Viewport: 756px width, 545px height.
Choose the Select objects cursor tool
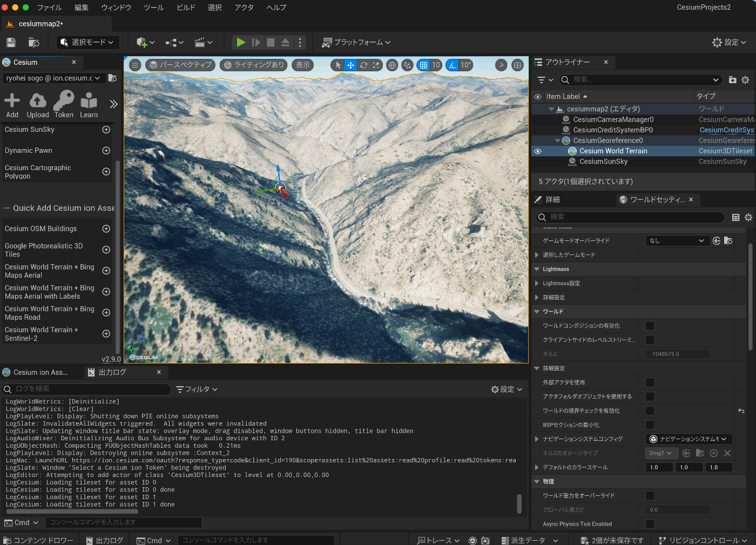point(338,65)
